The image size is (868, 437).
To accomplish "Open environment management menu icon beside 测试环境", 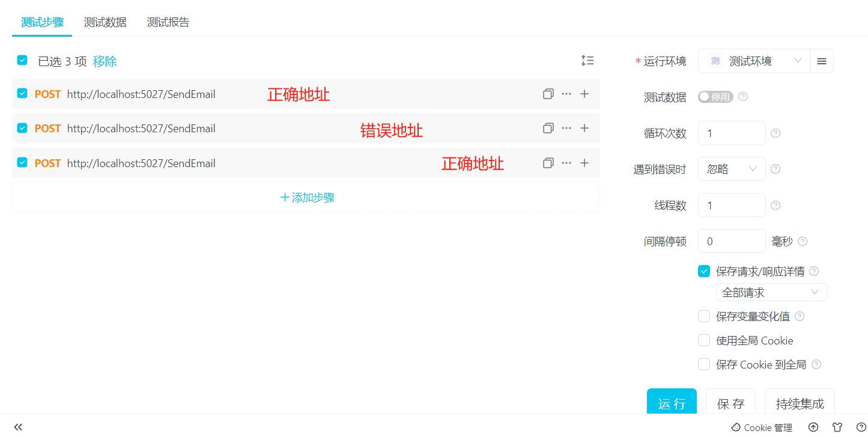I will (x=822, y=61).
